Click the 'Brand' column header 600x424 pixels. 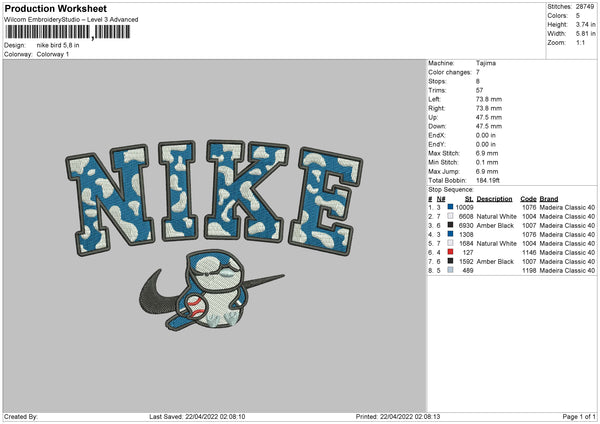[549, 199]
